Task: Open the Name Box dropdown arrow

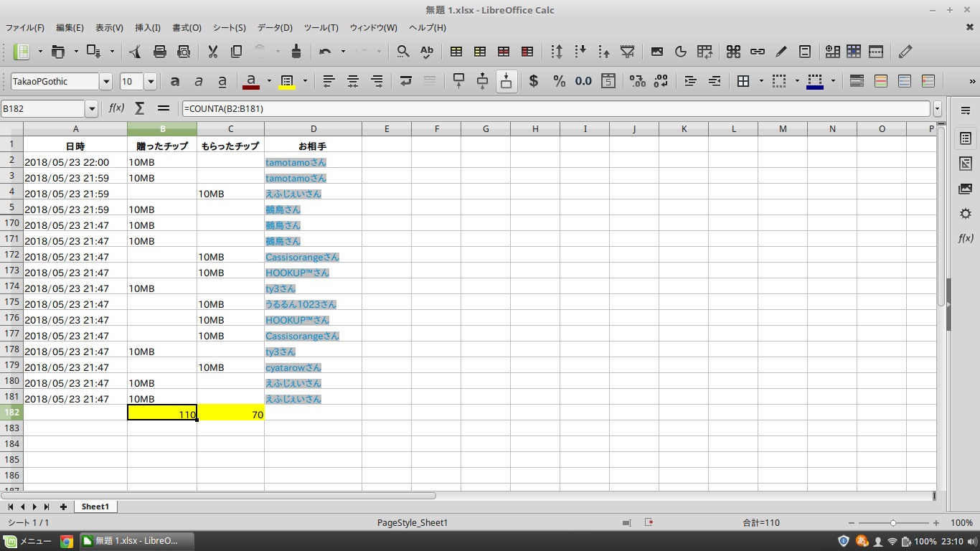Action: 91,108
